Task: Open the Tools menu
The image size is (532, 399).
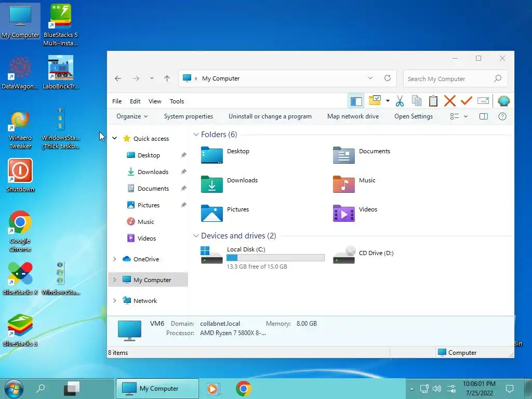Action: (177, 101)
